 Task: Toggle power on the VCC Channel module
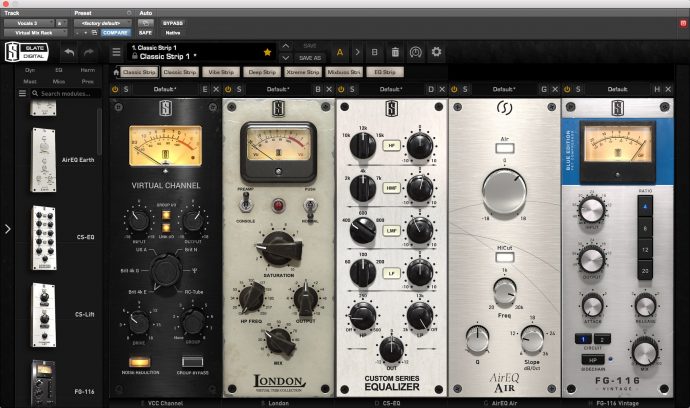pos(115,89)
